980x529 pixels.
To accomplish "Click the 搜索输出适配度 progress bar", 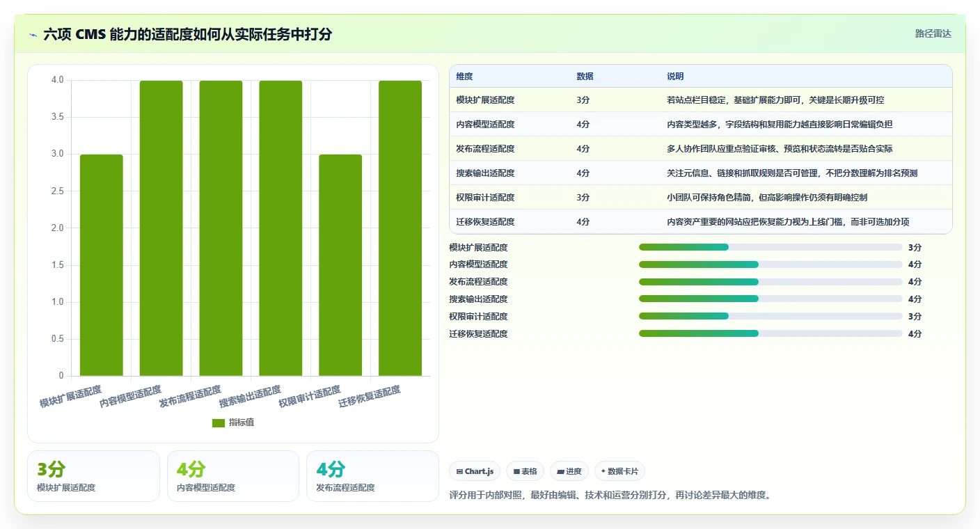I will [770, 299].
